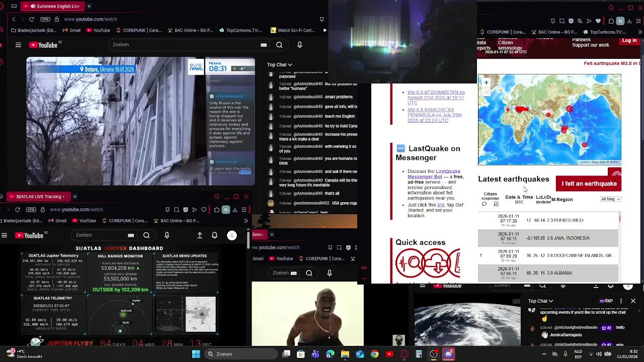Open All Mag magnitude dropdown
This screenshot has height=362, width=644.
(x=611, y=199)
